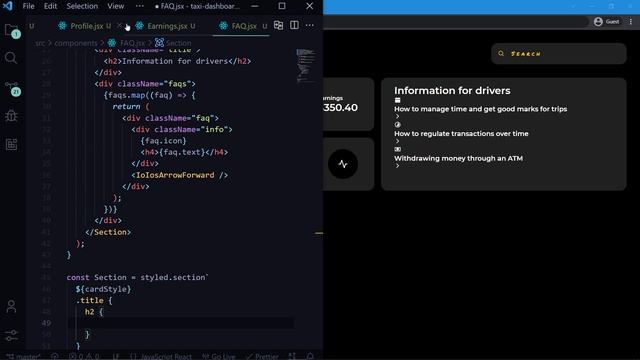
Task: Open the Guest profile in browser
Action: (x=607, y=22)
